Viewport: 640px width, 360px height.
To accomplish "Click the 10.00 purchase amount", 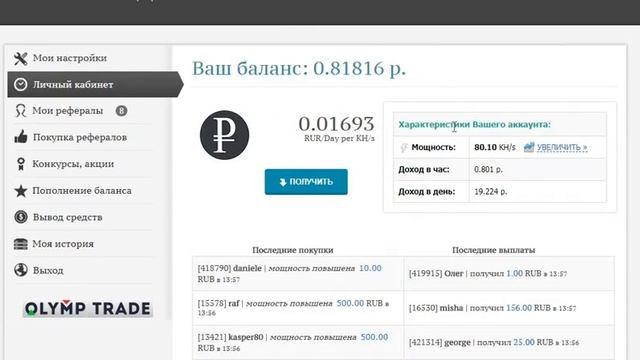I will pos(370,268).
